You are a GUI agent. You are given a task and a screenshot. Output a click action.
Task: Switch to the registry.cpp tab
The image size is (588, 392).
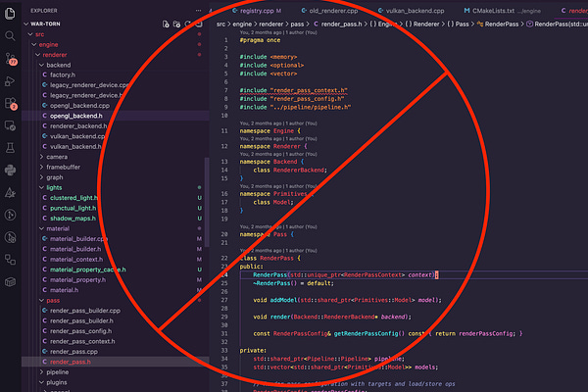click(x=257, y=11)
